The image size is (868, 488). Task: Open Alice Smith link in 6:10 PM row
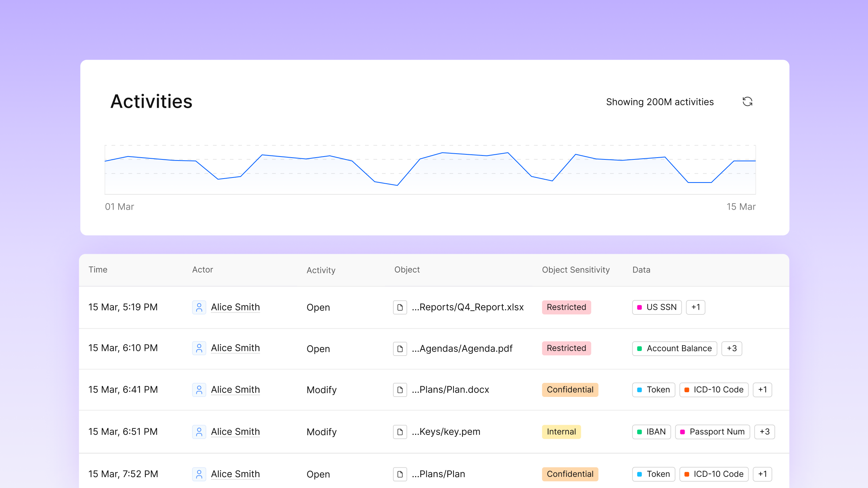coord(235,348)
